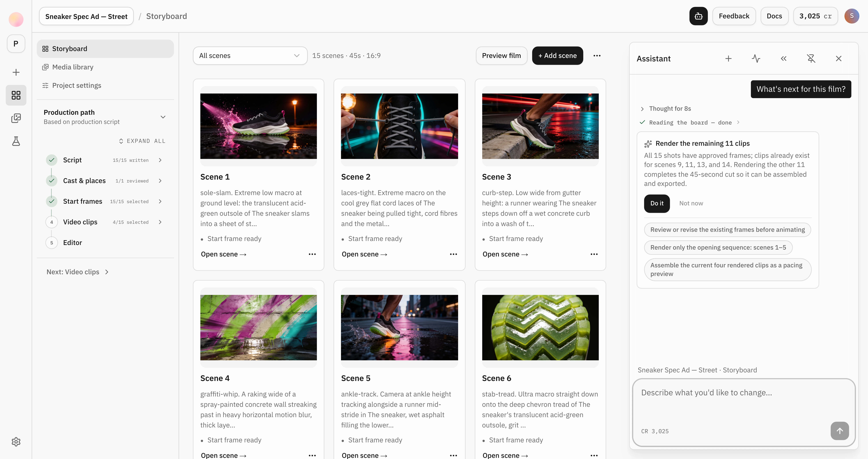Click the Preview film button
This screenshot has height=459, width=868.
[501, 56]
